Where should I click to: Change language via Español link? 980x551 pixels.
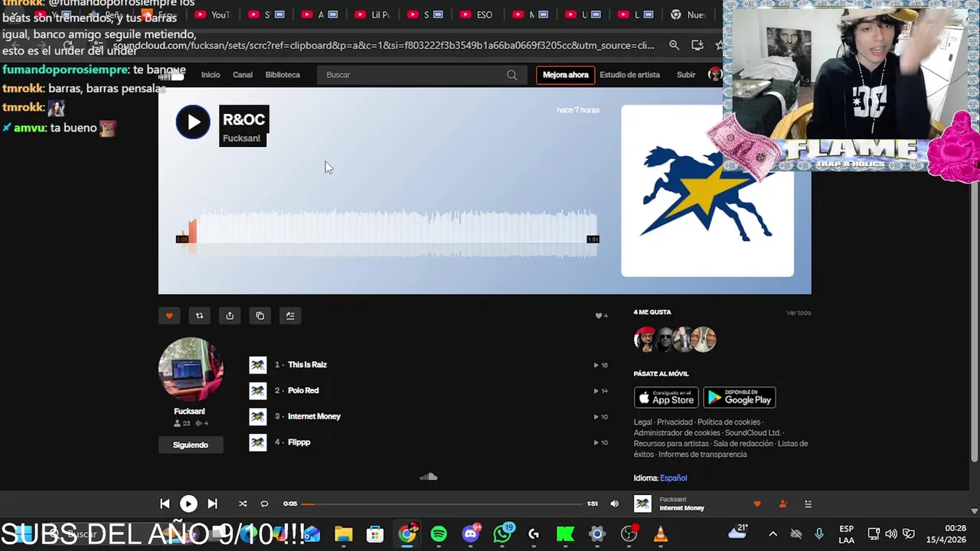click(x=673, y=478)
